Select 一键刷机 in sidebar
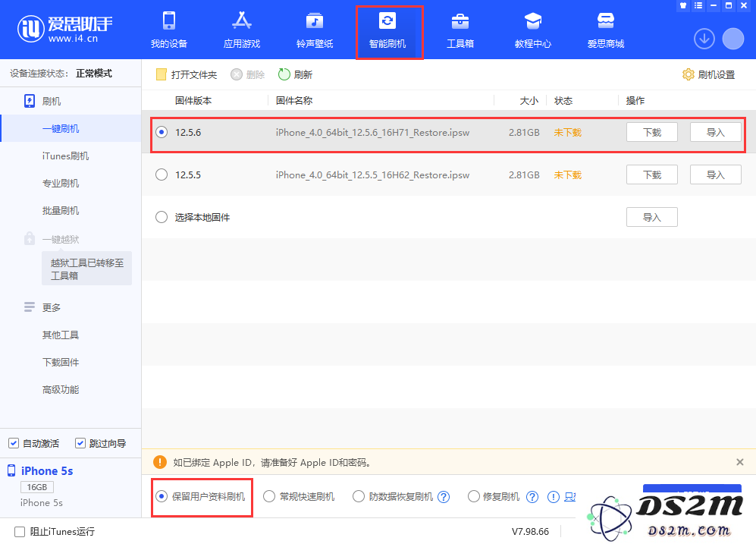Viewport: 756px width, 544px height. click(x=71, y=128)
